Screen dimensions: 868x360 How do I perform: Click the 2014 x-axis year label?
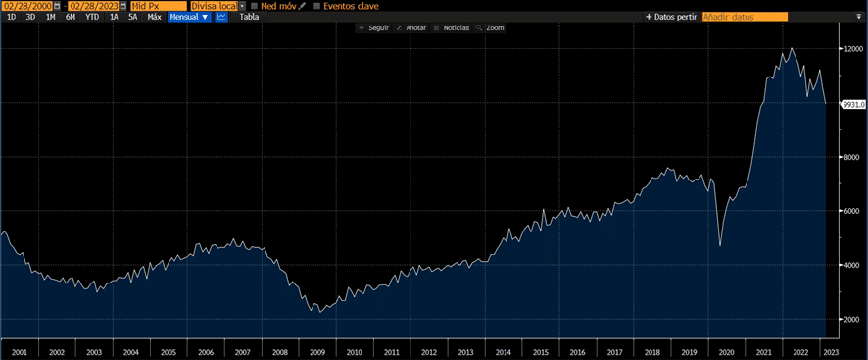click(504, 352)
